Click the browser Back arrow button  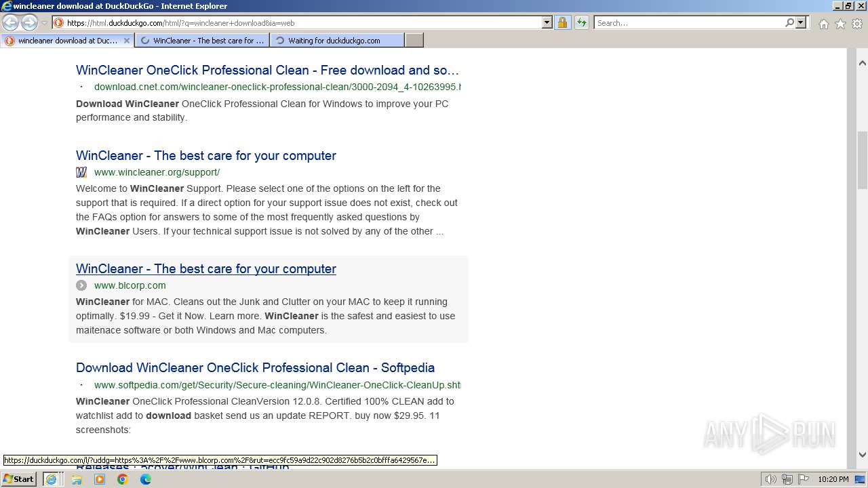click(x=11, y=23)
